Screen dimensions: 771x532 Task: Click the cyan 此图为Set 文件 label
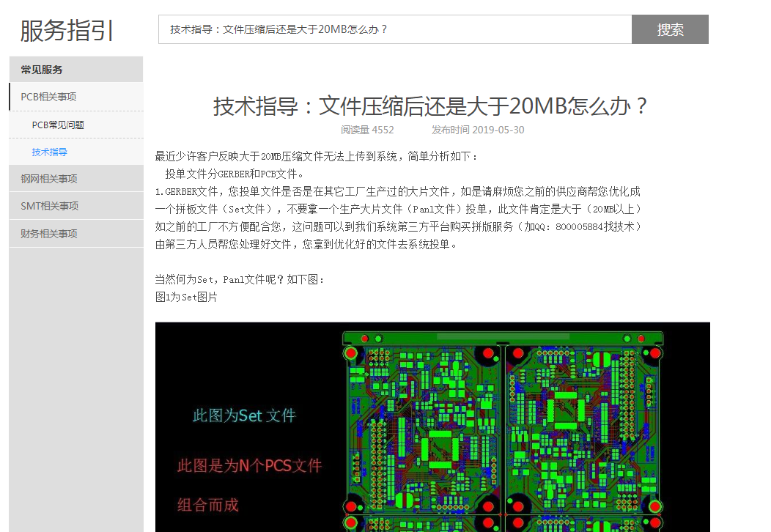244,415
